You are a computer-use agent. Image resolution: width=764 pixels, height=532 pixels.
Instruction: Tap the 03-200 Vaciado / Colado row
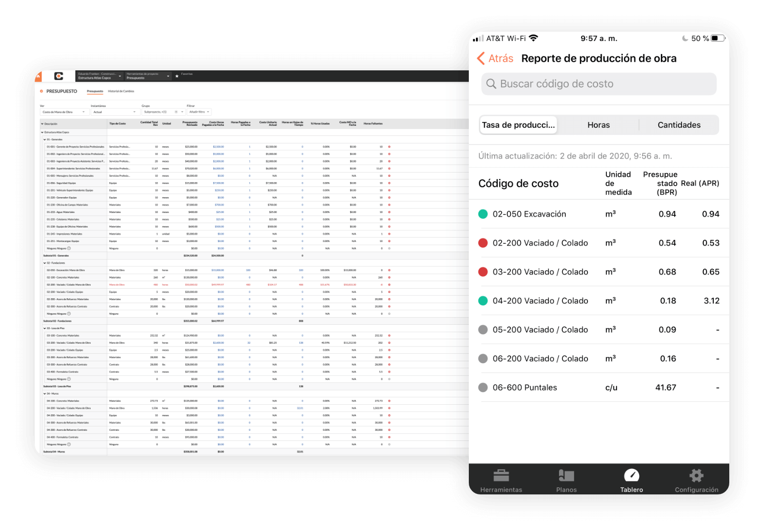tap(599, 272)
